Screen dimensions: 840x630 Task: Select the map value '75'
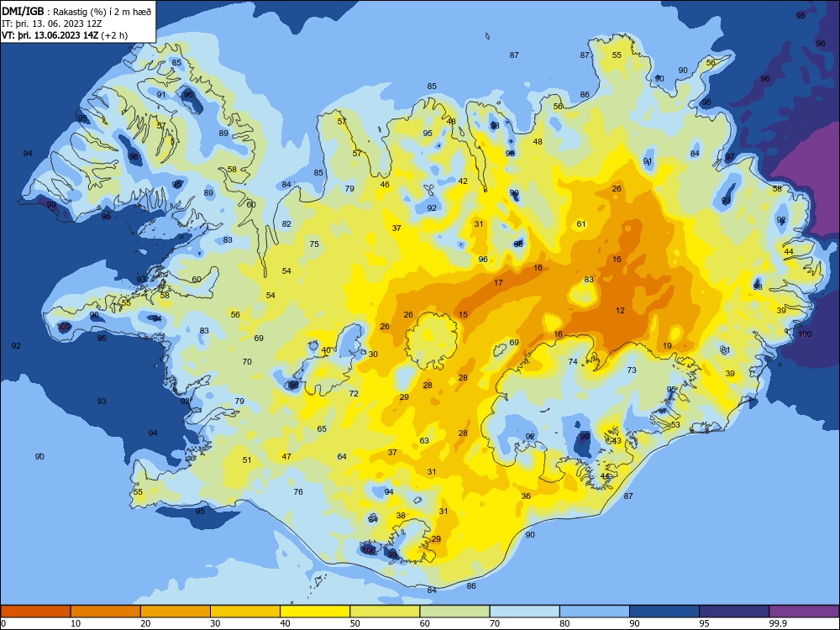[314, 244]
